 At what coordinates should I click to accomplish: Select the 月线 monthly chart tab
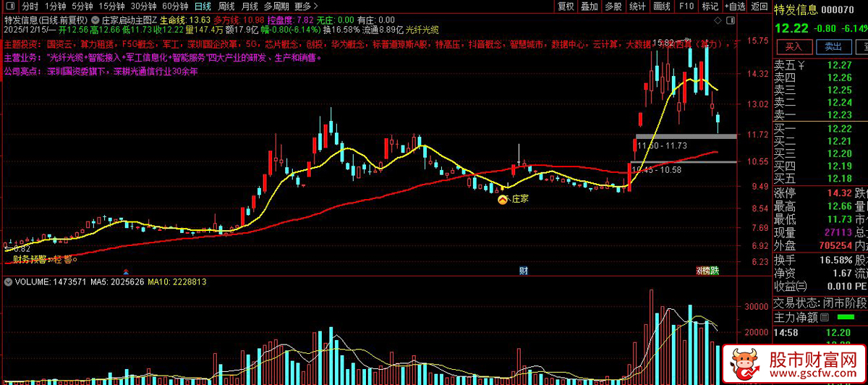pos(251,7)
